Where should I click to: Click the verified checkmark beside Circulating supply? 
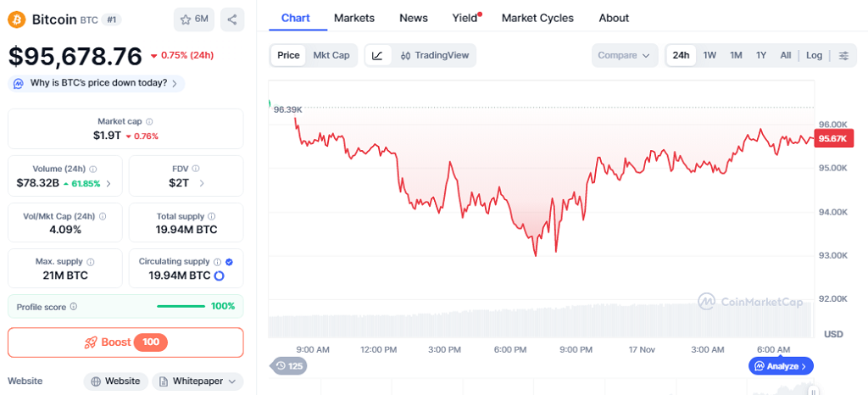click(x=229, y=262)
